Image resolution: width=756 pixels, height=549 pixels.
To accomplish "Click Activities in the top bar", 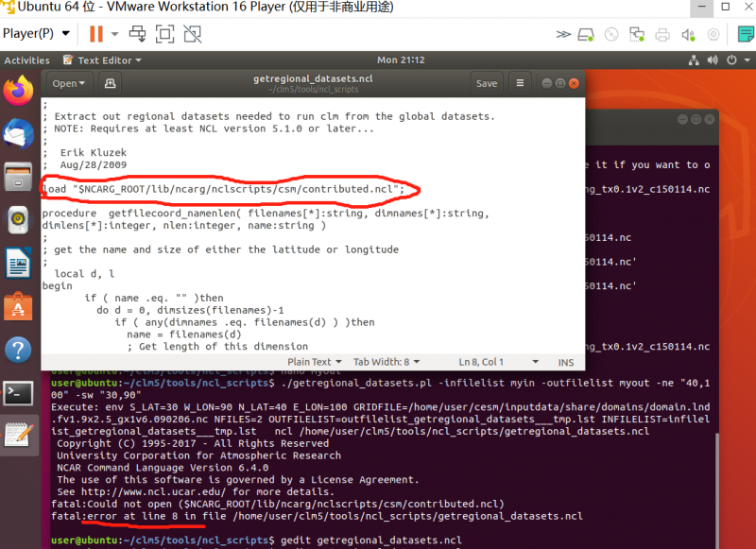I will click(27, 60).
